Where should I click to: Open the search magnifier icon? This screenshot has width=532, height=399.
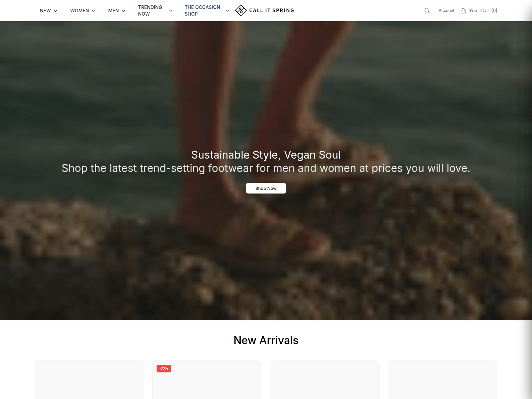(427, 11)
